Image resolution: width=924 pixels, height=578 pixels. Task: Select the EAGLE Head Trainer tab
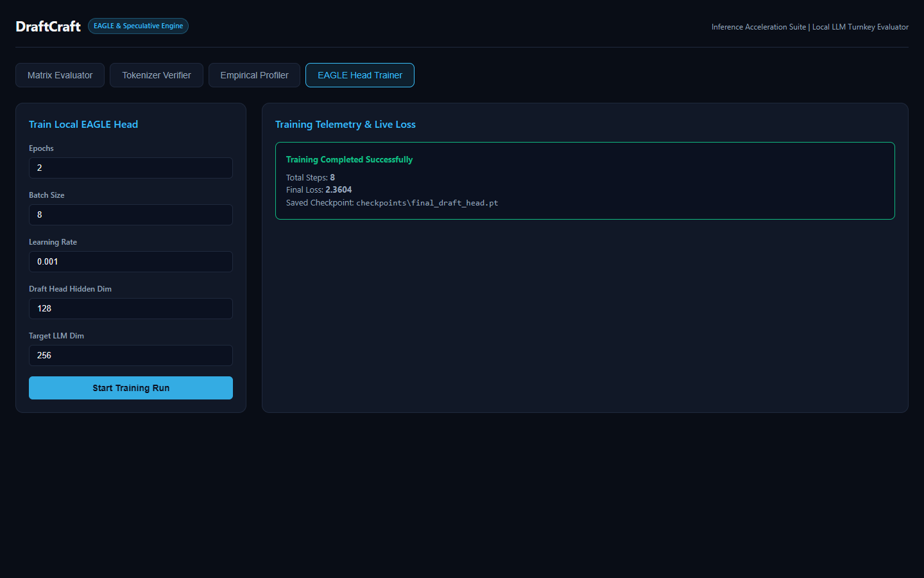(360, 75)
